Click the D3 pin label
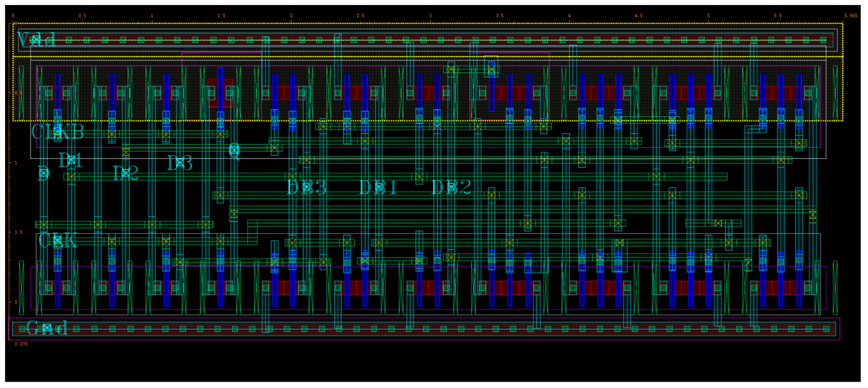 pyautogui.click(x=180, y=163)
